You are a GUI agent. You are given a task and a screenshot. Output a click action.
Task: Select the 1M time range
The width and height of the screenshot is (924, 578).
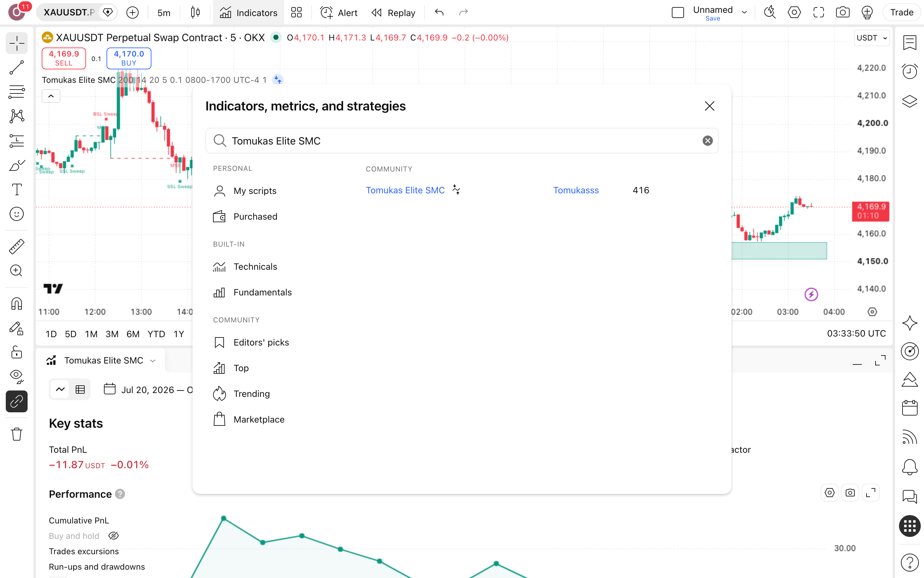coord(91,334)
